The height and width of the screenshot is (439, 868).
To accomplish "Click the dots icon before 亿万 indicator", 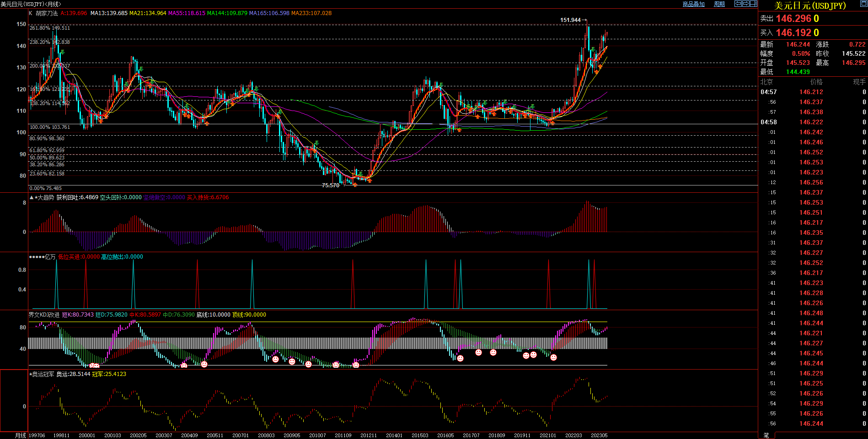I will pyautogui.click(x=37, y=257).
